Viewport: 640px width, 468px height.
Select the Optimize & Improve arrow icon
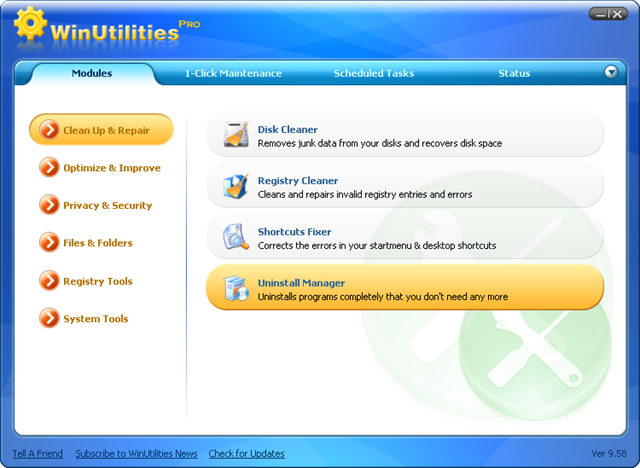(x=49, y=167)
